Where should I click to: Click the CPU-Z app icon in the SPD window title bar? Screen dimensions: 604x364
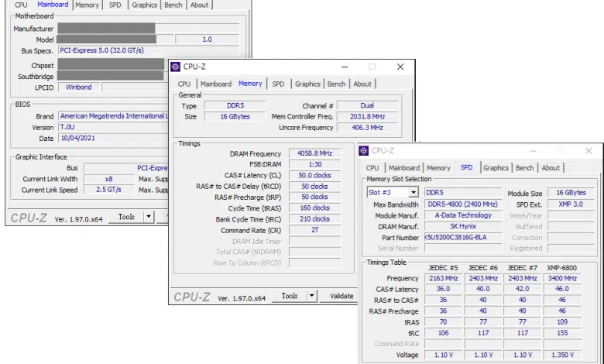pyautogui.click(x=364, y=150)
